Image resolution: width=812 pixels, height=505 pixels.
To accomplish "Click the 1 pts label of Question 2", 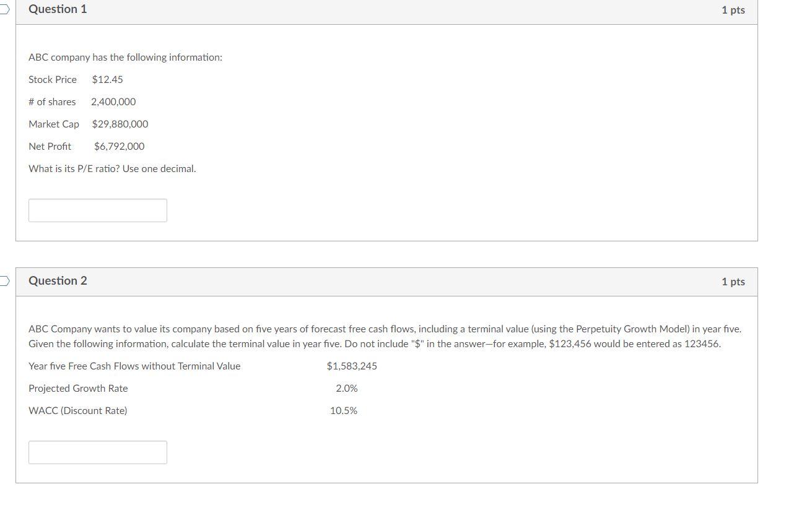I will pos(733,282).
